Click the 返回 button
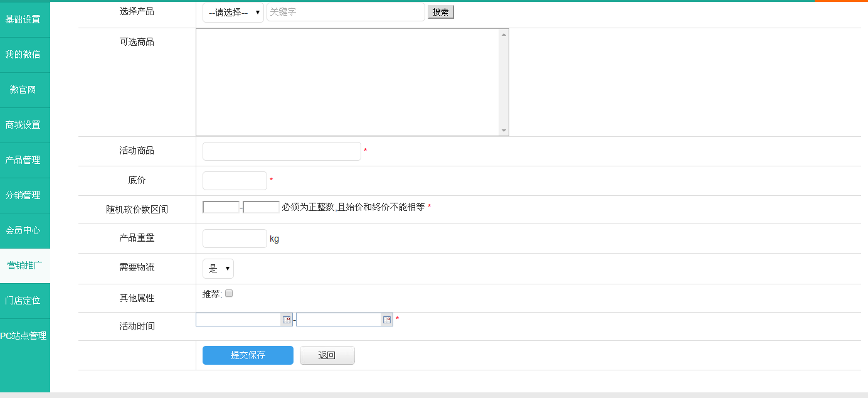Screen dimensions: 868x398 [x=327, y=355]
